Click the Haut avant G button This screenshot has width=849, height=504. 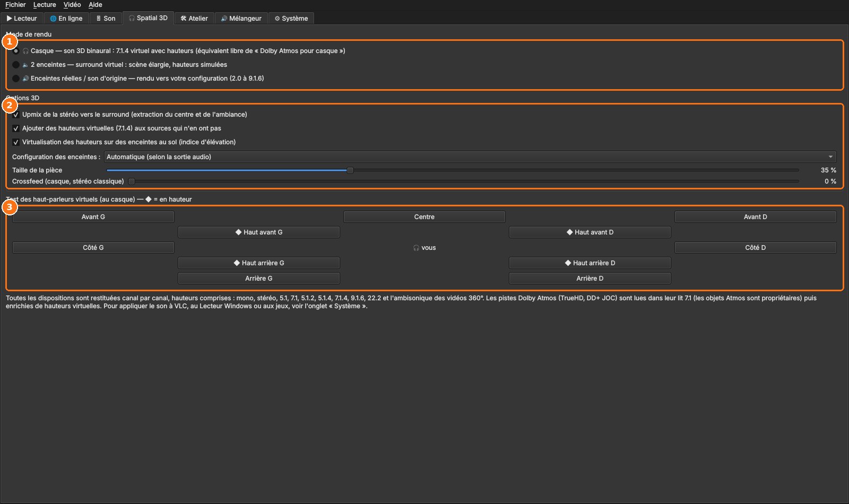coord(259,232)
